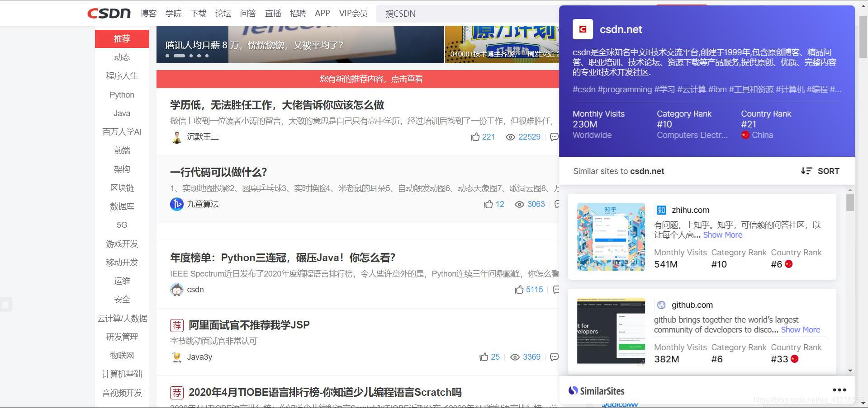The height and width of the screenshot is (408, 868).
Task: Open the SORT dropdown for similar sites
Action: tap(820, 171)
